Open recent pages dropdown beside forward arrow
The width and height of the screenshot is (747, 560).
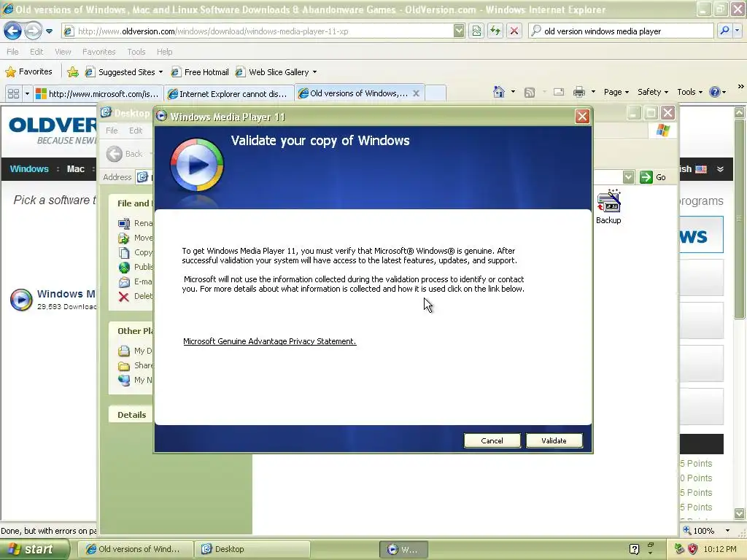(49, 31)
